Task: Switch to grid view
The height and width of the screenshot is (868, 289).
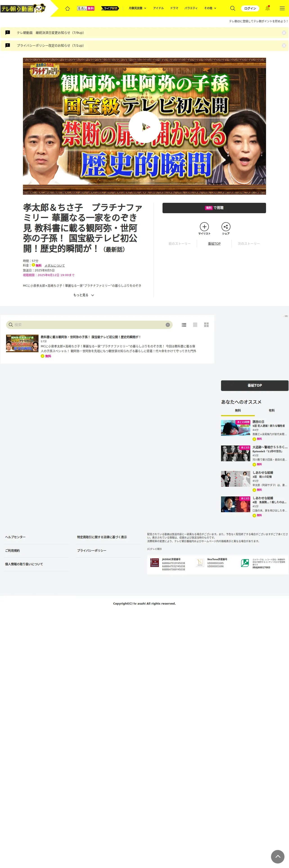Action: coord(206,325)
